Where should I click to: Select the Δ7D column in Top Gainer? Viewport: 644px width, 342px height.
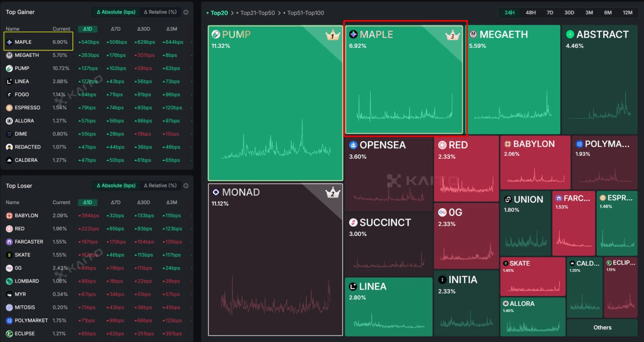pos(116,29)
